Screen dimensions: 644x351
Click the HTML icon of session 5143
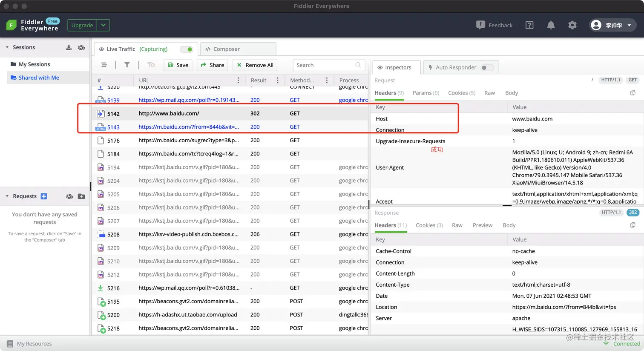coord(101,127)
